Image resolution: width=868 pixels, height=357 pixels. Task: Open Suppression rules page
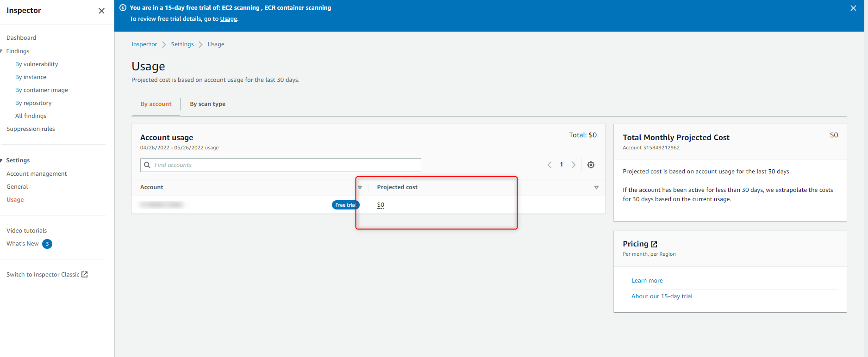(31, 129)
